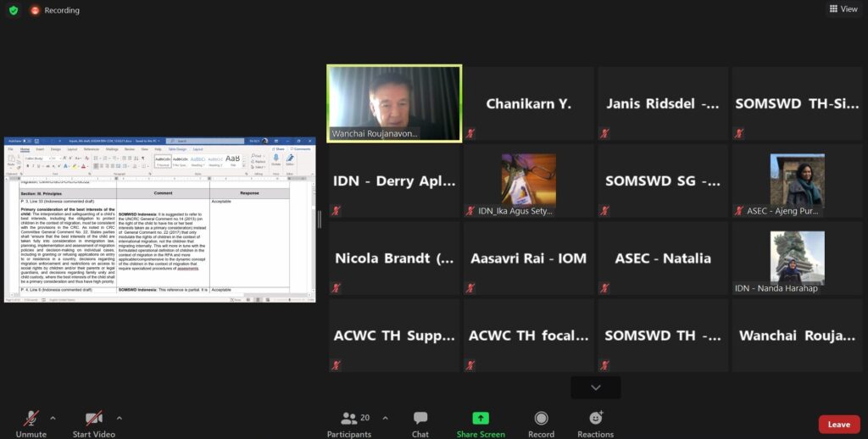The height and width of the screenshot is (439, 868).
Task: Start your video camera
Action: (93, 424)
